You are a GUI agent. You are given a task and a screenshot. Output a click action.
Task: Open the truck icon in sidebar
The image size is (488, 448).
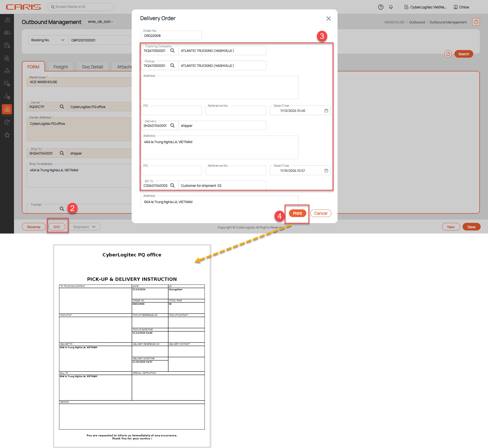[7, 33]
